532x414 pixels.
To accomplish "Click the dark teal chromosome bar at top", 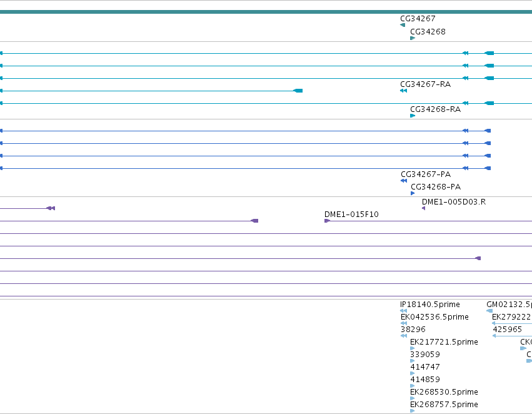I will (x=266, y=12).
